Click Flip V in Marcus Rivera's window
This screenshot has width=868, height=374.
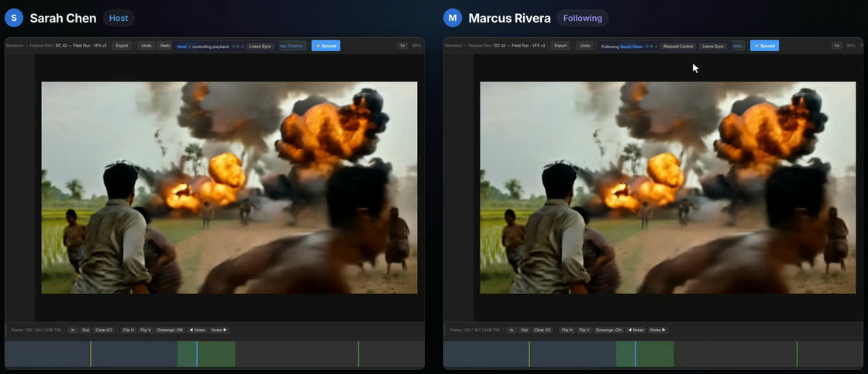click(584, 331)
